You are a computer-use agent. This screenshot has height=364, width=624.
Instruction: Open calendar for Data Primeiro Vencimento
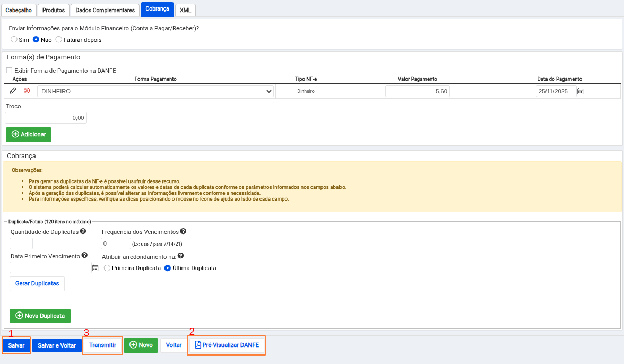coord(96,268)
